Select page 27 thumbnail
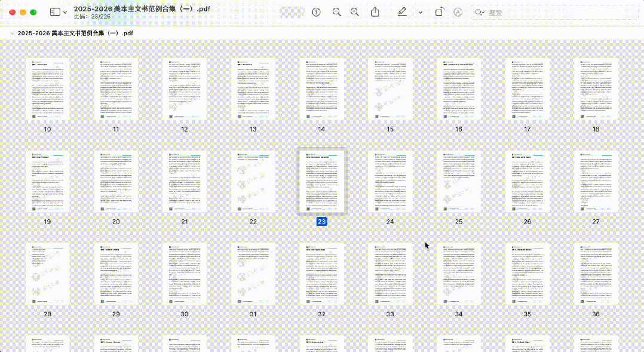Viewport: 644px width, 352px height. [596, 182]
